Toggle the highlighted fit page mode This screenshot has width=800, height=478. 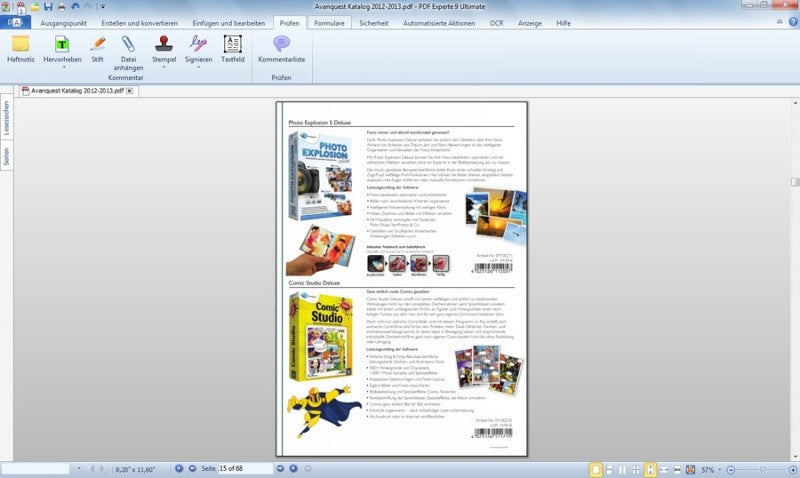coord(650,469)
